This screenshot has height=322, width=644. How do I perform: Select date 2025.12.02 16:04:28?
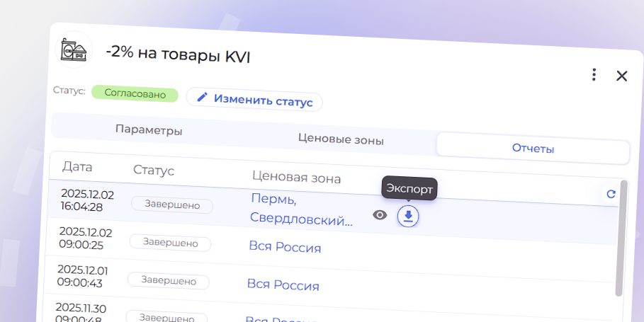click(x=87, y=200)
